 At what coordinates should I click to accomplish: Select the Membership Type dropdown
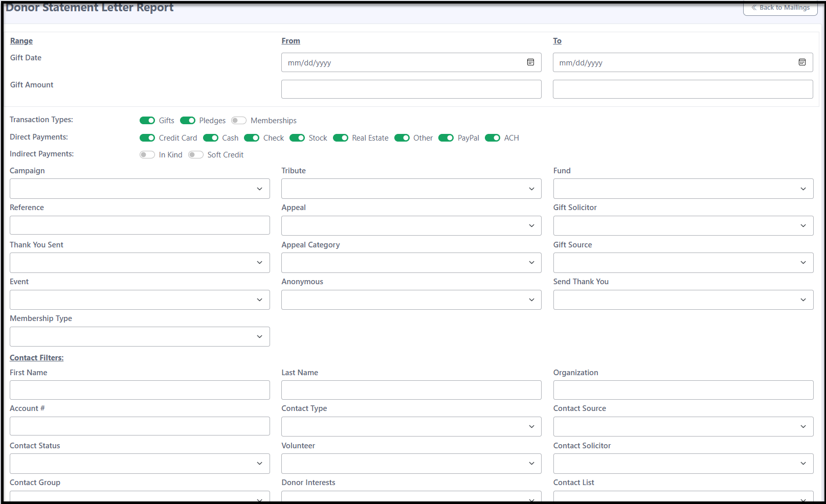pos(140,336)
